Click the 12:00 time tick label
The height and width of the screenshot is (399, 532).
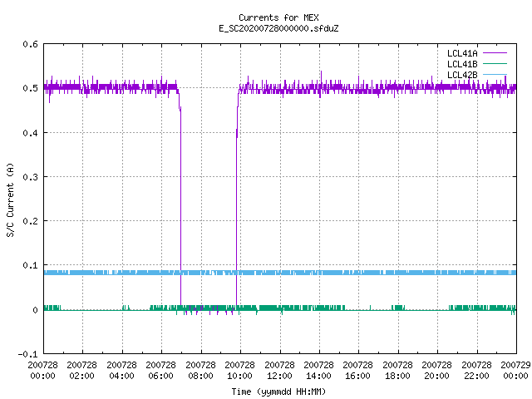(279, 376)
